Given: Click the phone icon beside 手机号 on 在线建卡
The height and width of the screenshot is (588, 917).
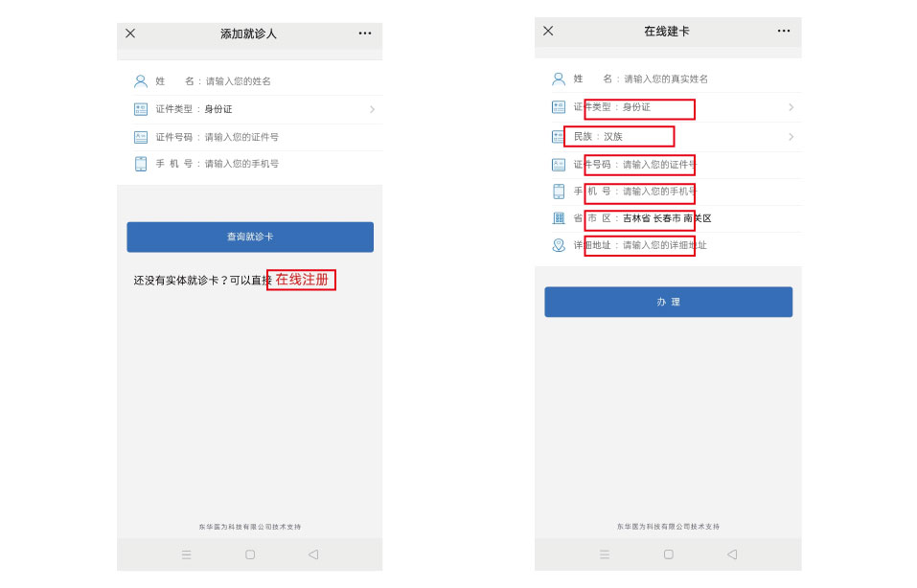Looking at the screenshot, I should 559,192.
